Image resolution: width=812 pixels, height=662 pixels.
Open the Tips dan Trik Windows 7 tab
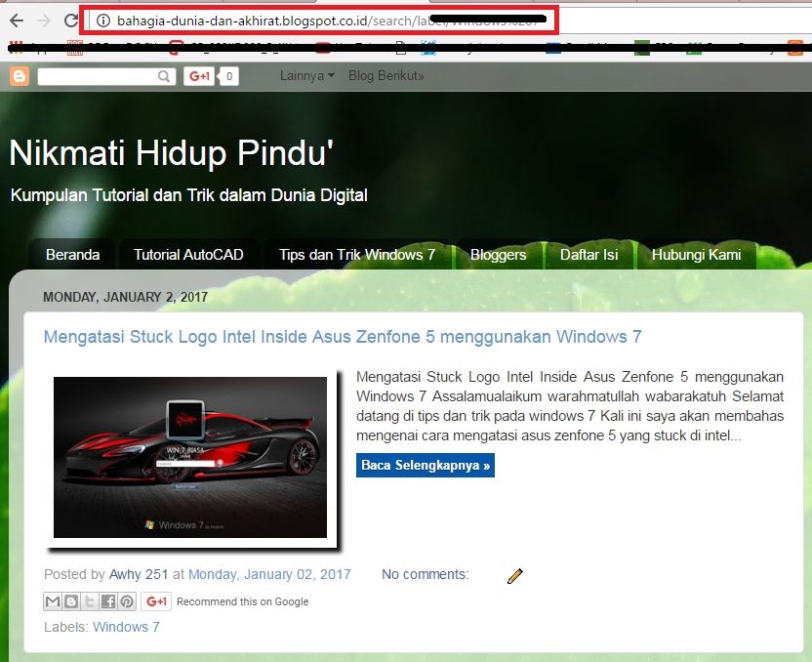point(357,254)
